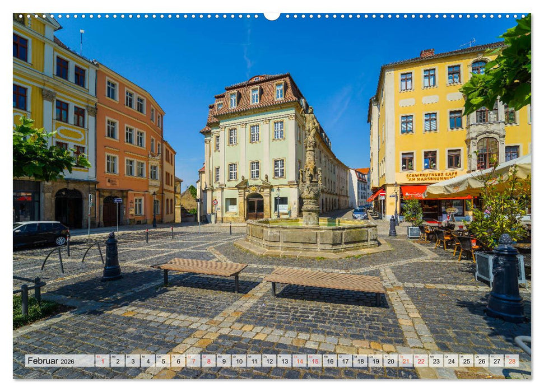Click the date 2 cell
This screenshot has width=544, height=392.
pos(117,362)
